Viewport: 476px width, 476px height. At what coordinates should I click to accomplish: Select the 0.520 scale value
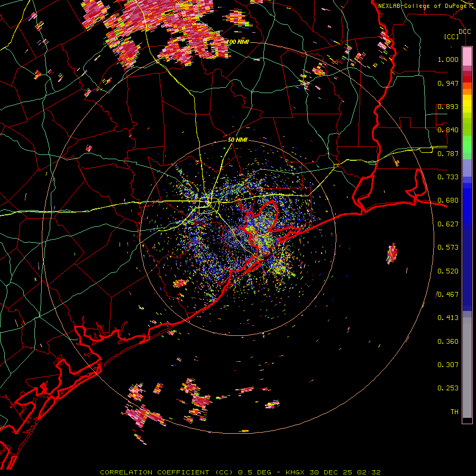pos(448,271)
